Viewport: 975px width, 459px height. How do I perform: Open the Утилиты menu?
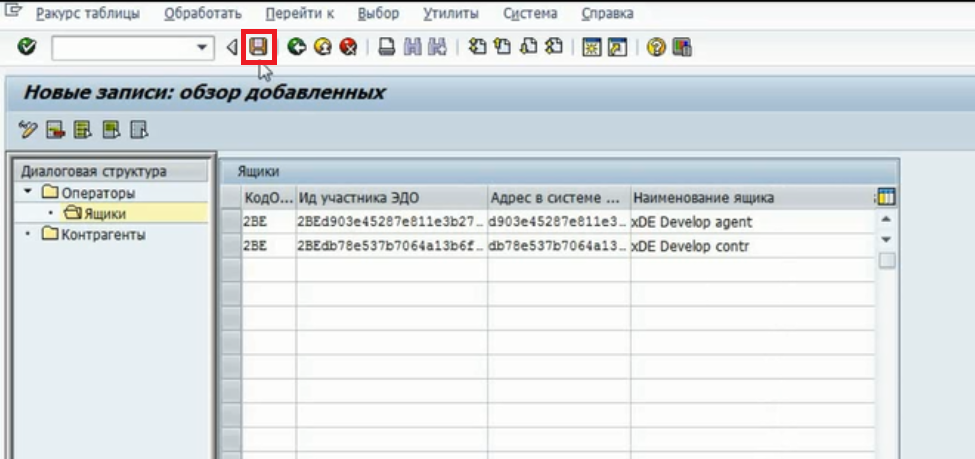450,14
